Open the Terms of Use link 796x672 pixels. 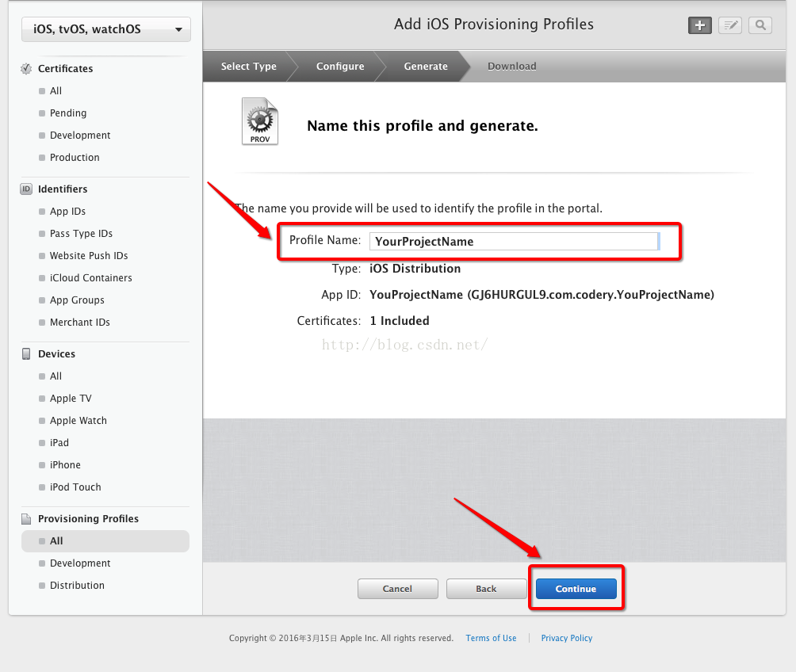coord(491,638)
